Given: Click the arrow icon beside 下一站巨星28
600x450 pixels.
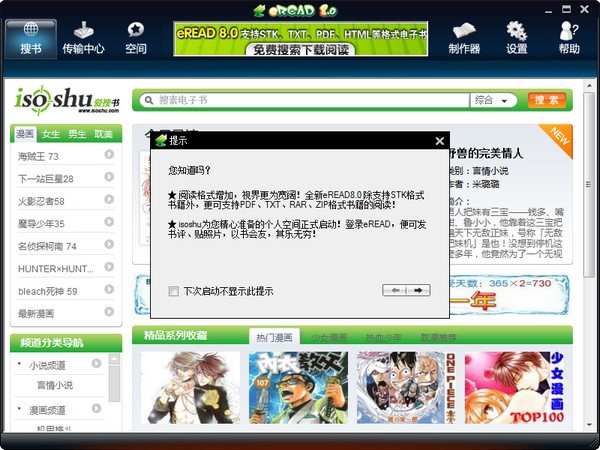Looking at the screenshot, I should click(109, 177).
